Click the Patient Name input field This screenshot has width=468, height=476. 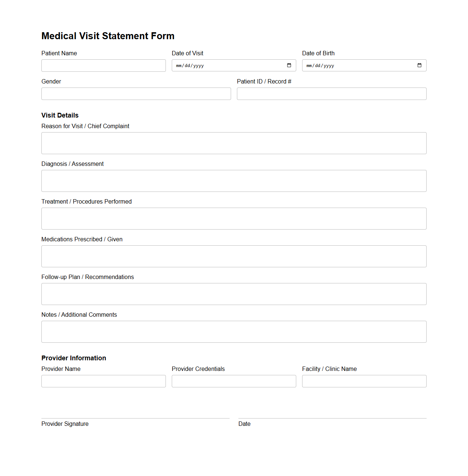pyautogui.click(x=103, y=65)
